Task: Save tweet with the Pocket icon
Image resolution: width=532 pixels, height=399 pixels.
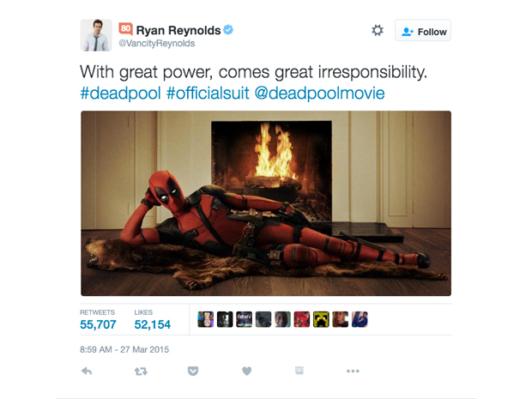Action: click(193, 372)
